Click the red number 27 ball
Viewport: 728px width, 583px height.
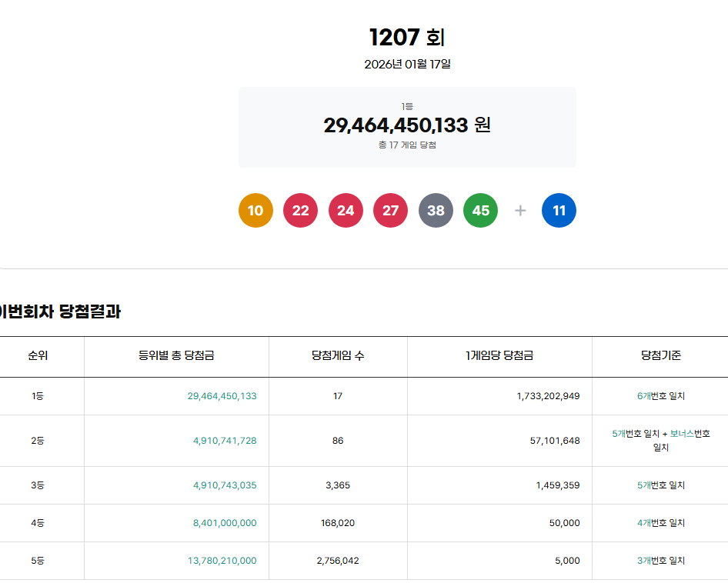(x=390, y=211)
